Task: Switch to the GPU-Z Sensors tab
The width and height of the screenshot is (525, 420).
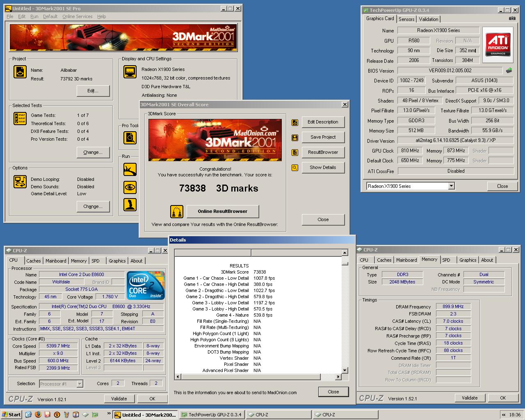Action: 406,19
